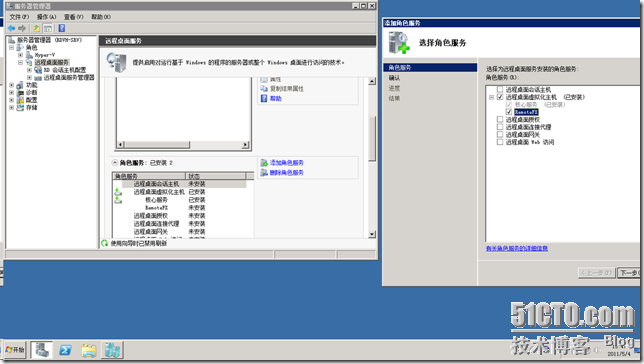The height and width of the screenshot is (364, 644).
Task: Expand the RD 会话主机配置 node
Action: click(29, 70)
